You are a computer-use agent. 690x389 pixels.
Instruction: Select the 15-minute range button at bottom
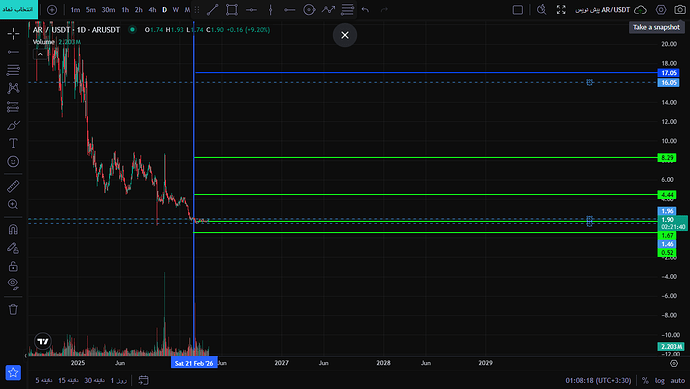click(68, 380)
